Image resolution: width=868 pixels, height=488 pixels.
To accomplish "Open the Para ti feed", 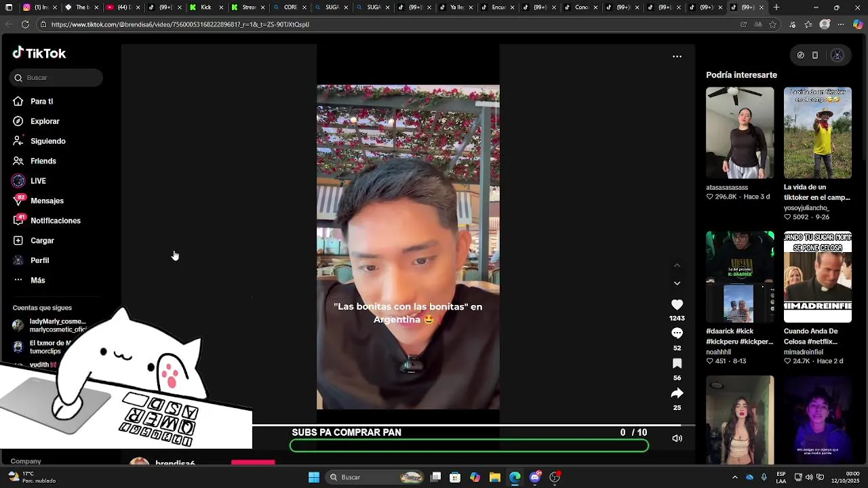I will [33, 102].
